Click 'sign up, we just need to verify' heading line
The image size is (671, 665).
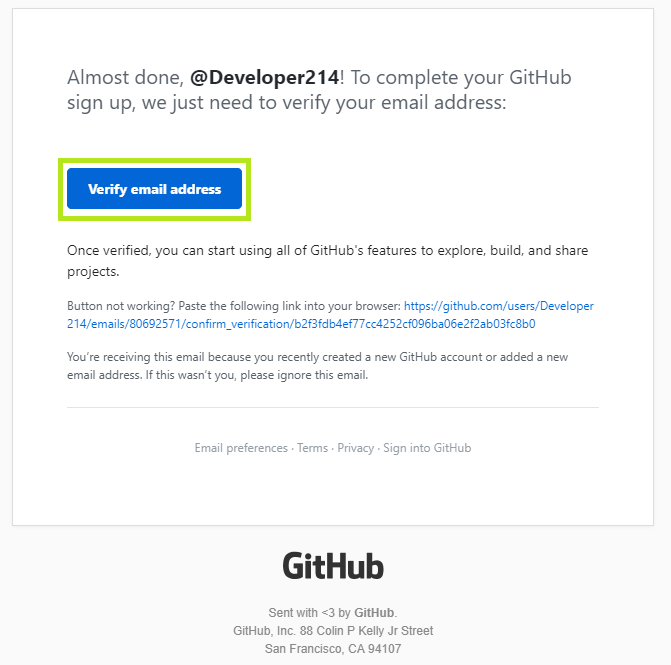[287, 103]
